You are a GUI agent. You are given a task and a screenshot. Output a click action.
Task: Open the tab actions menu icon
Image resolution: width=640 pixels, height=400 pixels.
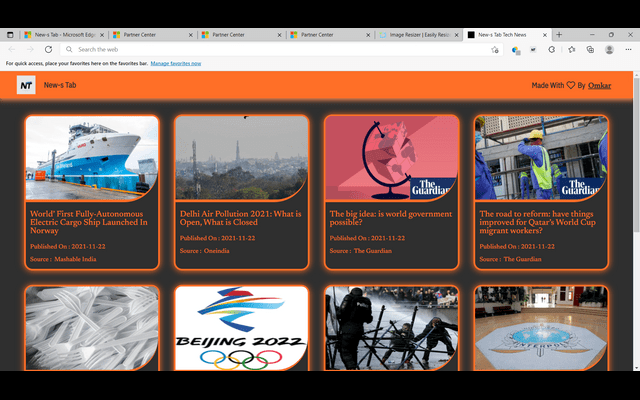(x=10, y=35)
